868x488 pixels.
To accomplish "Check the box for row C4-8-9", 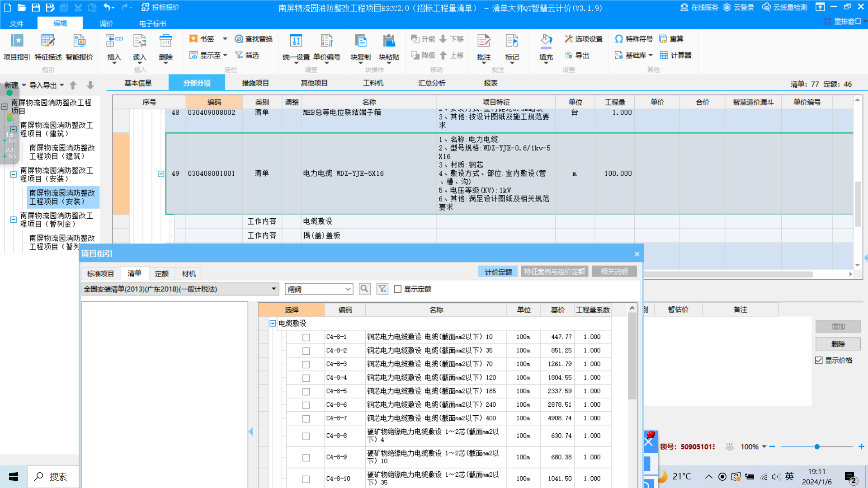I will (306, 458).
